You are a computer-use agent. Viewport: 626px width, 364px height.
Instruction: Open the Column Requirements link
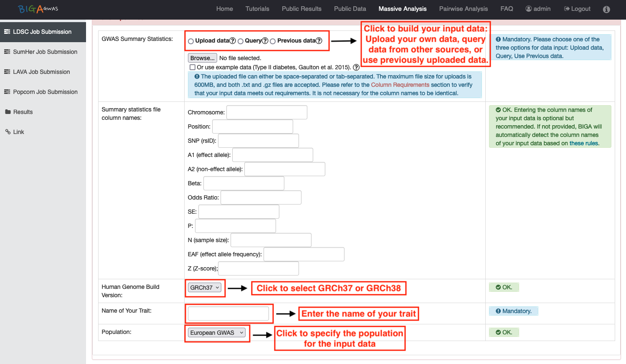click(400, 85)
